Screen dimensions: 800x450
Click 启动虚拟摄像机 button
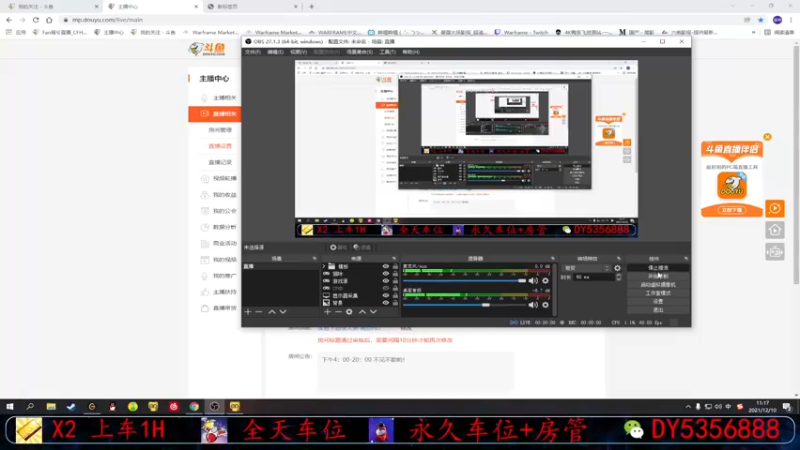click(x=658, y=285)
